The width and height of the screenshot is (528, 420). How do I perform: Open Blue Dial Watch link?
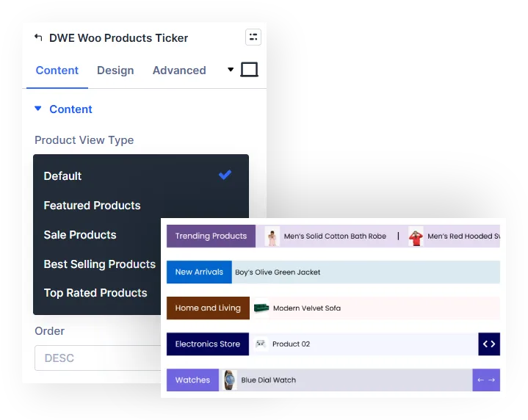coord(268,380)
